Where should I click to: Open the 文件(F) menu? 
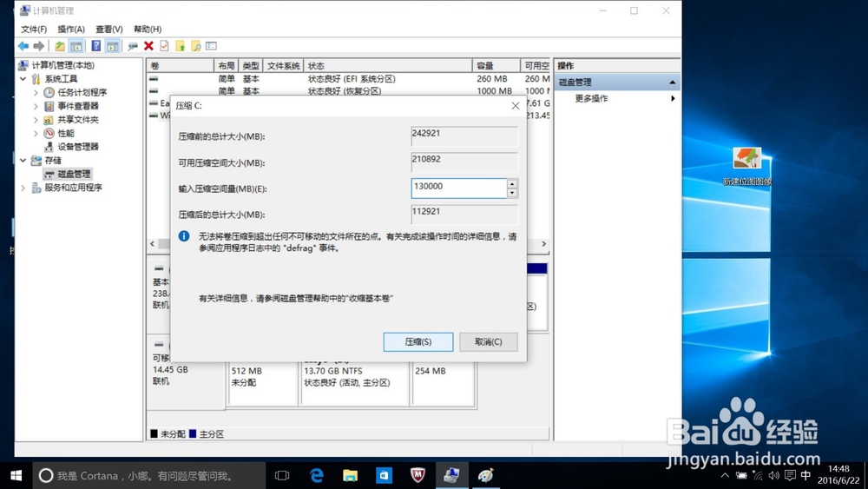point(34,30)
